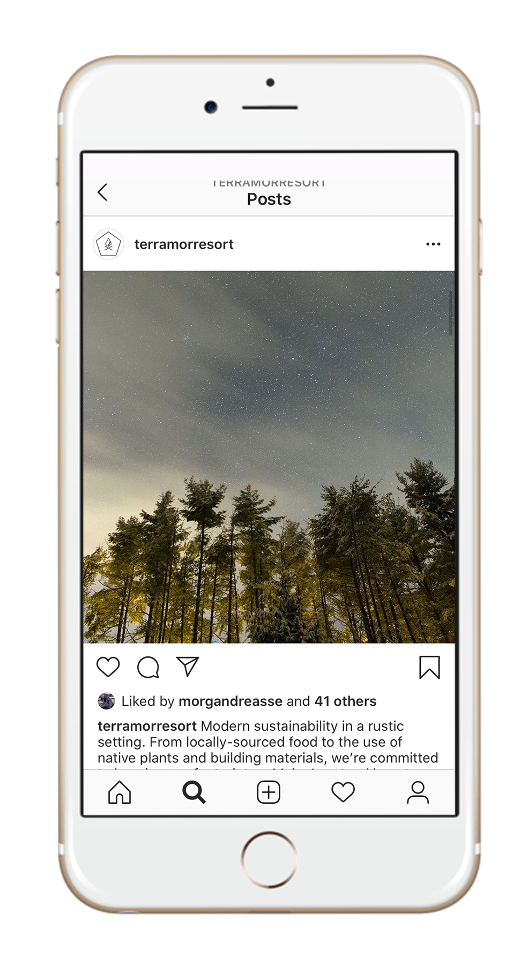The image size is (528, 980).
Task: Click the terramorresort name in the caption
Action: point(147,726)
